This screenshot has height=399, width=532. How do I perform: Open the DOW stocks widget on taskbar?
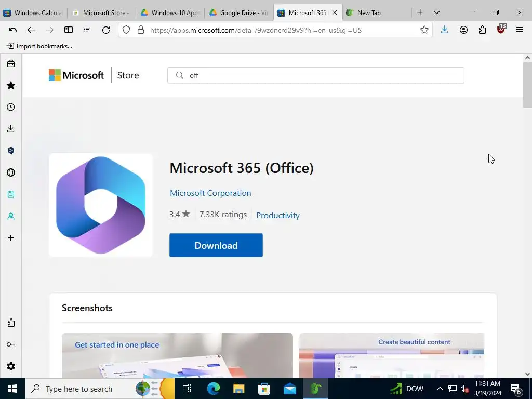click(x=407, y=389)
